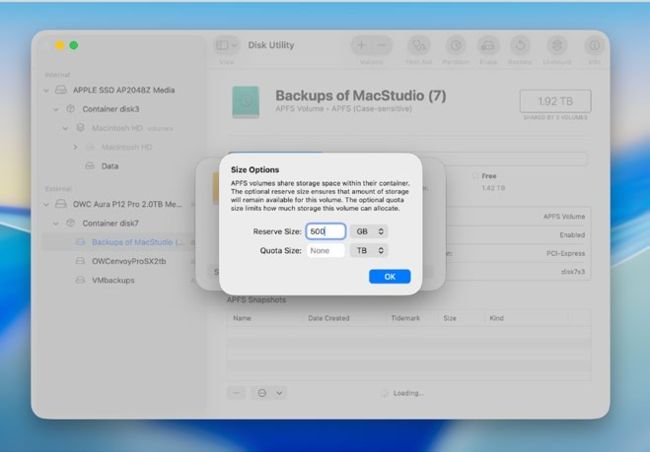650x452 pixels.
Task: Click the Restore toolbar icon
Action: (521, 46)
